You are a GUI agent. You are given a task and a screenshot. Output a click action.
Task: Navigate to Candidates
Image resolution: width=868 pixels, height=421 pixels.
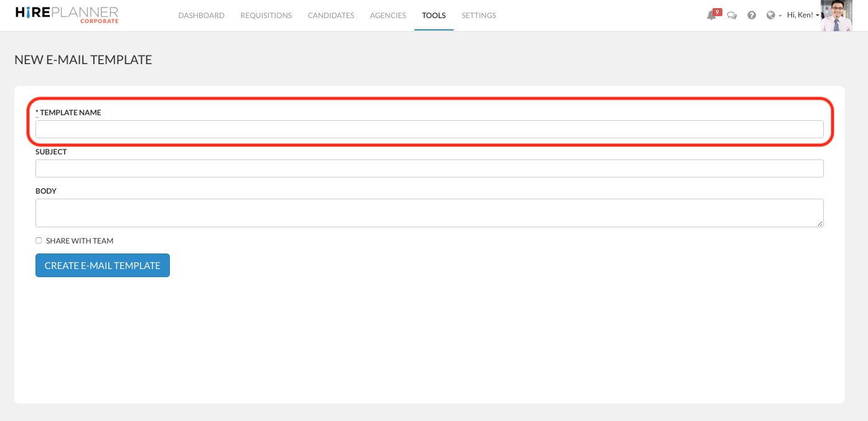pyautogui.click(x=330, y=16)
